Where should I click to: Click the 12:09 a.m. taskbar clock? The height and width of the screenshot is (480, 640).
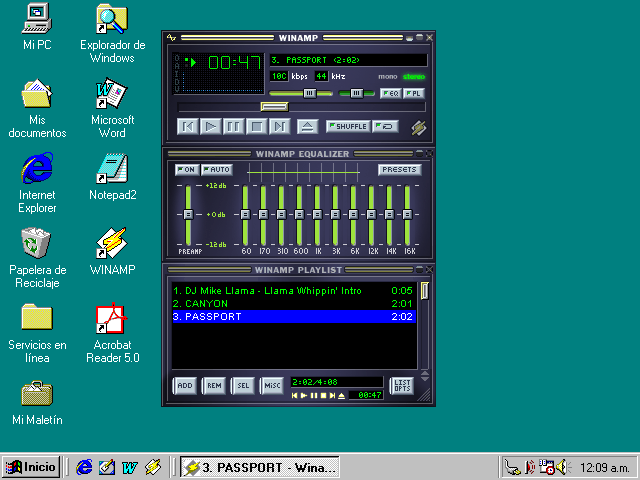[x=604, y=468]
